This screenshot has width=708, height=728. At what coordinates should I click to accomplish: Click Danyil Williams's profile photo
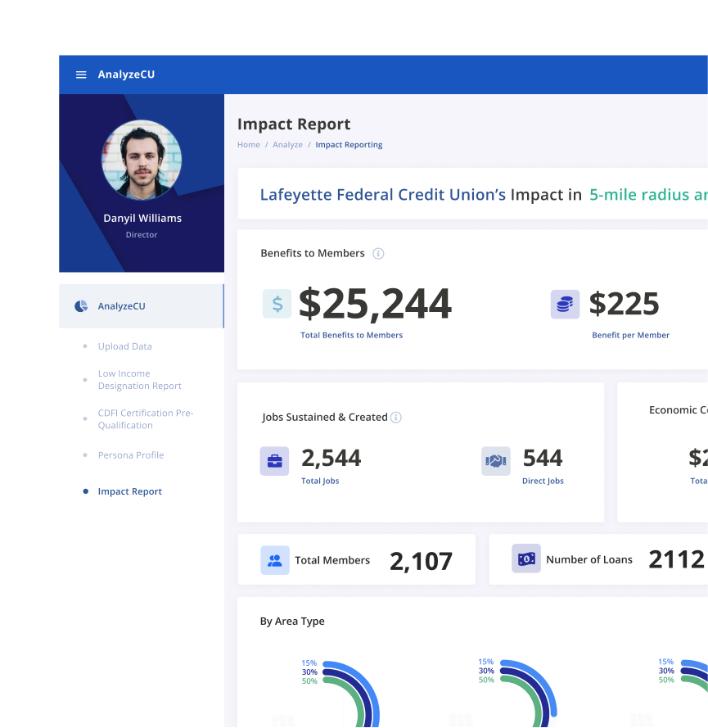[142, 160]
